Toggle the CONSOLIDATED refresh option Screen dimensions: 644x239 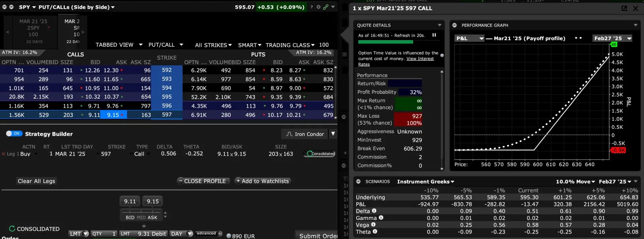(x=34, y=229)
